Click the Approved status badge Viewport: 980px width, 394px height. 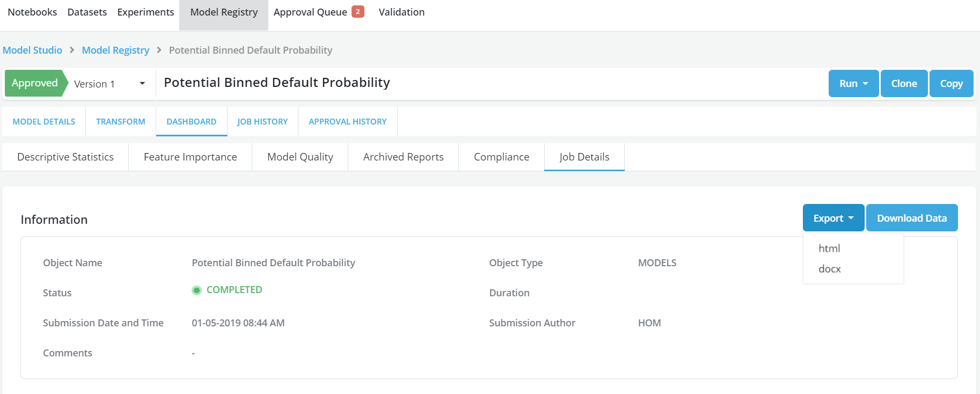(x=35, y=83)
